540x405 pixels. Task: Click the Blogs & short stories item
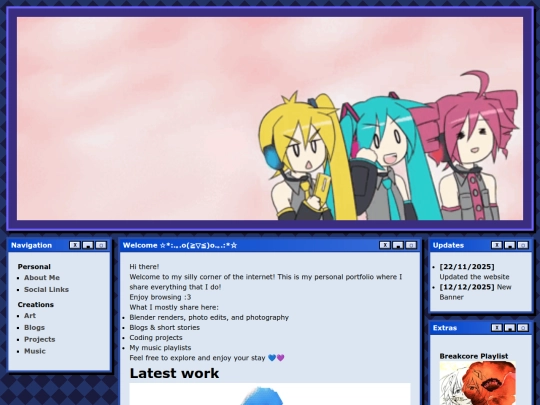pyautogui.click(x=165, y=328)
